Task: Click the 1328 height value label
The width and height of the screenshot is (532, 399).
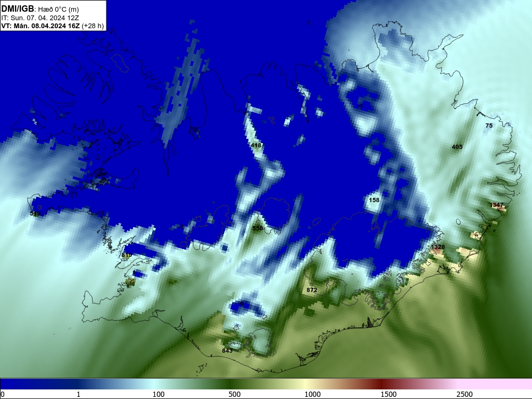Action: (438, 247)
